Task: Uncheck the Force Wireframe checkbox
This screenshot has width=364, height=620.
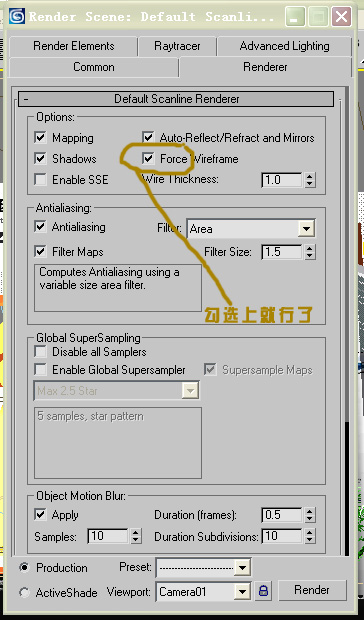Action: pos(148,159)
